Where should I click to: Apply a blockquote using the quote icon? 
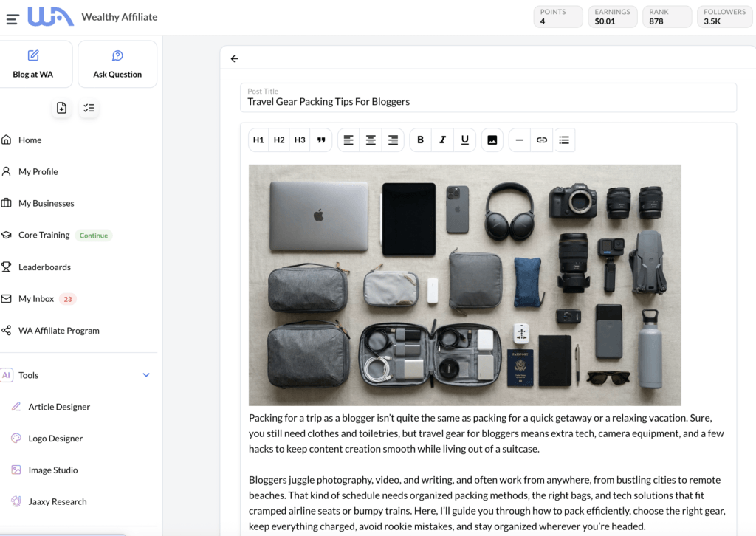pos(320,140)
